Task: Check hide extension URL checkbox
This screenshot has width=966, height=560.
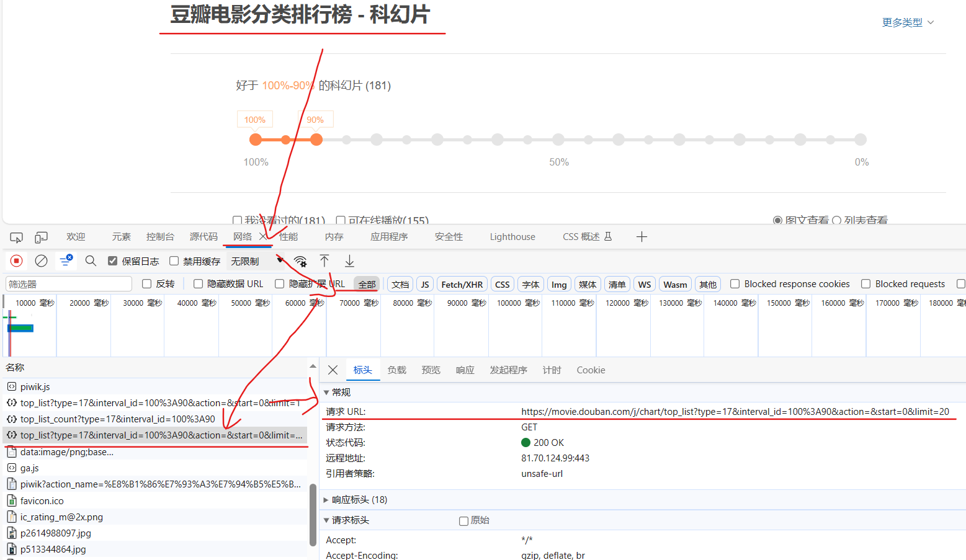Action: 280,284
